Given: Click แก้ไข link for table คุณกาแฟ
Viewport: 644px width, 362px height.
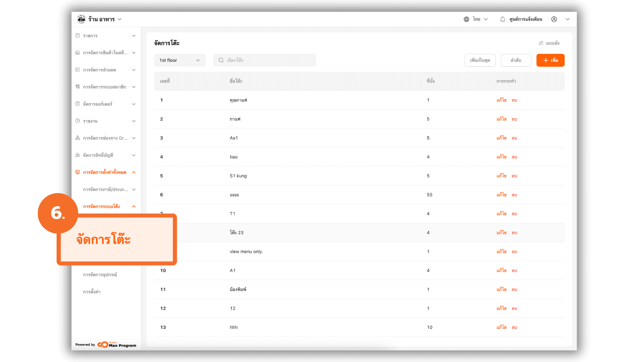Looking at the screenshot, I should pos(501,100).
